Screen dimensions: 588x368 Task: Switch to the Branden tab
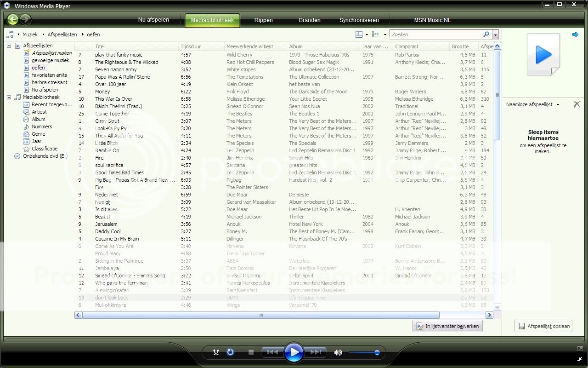tap(310, 20)
